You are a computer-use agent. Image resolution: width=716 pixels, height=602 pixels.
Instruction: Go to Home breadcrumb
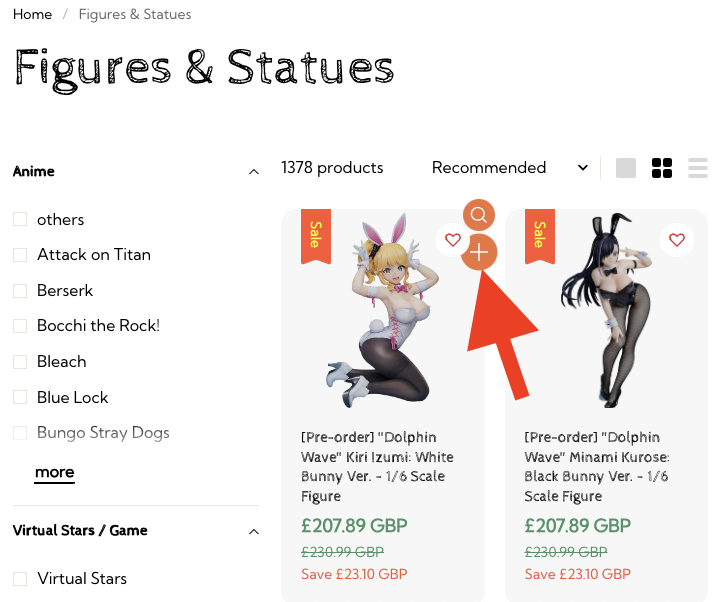click(33, 15)
